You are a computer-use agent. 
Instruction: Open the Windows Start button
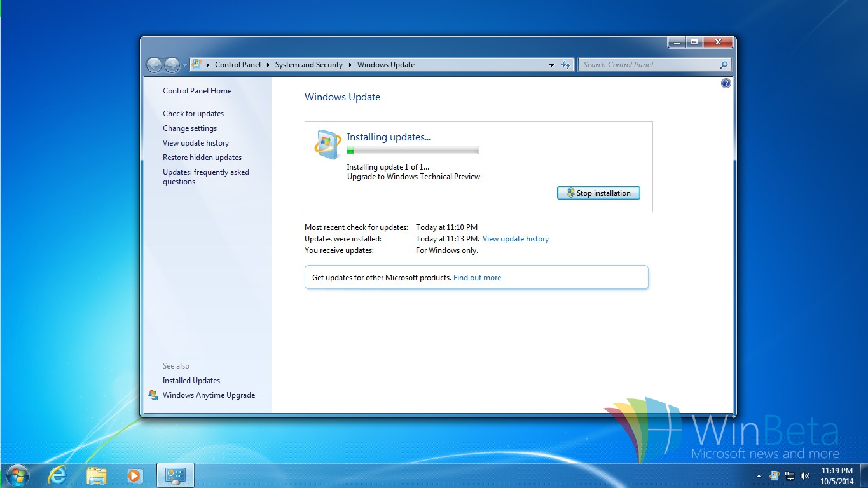[x=17, y=475]
